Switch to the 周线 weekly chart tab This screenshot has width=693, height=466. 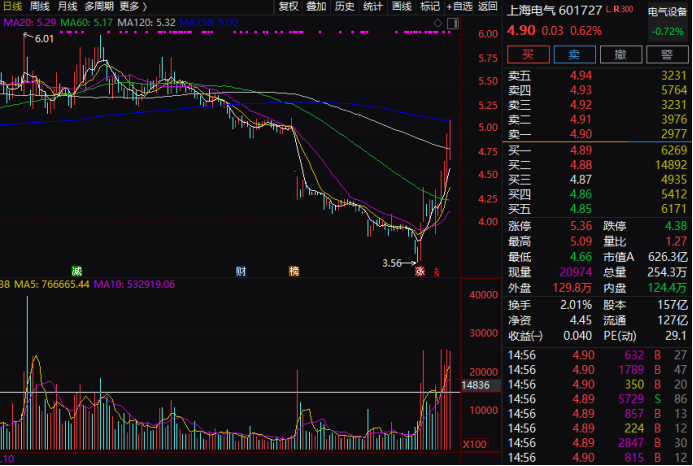pyautogui.click(x=40, y=6)
